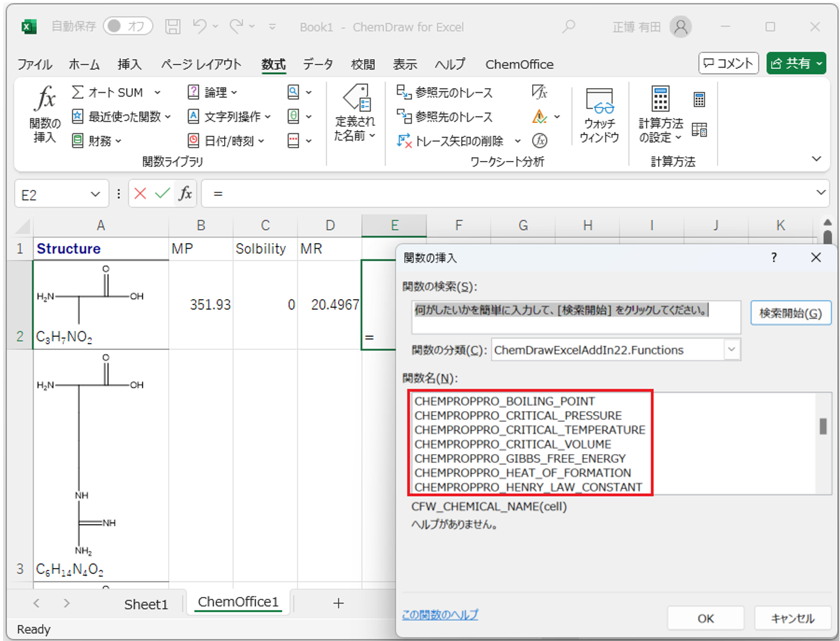Select CHEMPROPPRO_BOILING_POINT in function list

[504, 402]
